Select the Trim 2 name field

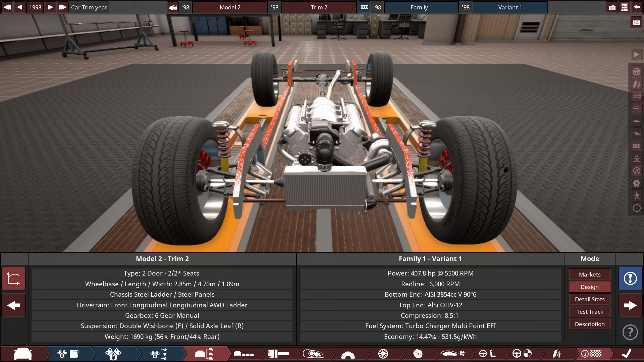[319, 7]
